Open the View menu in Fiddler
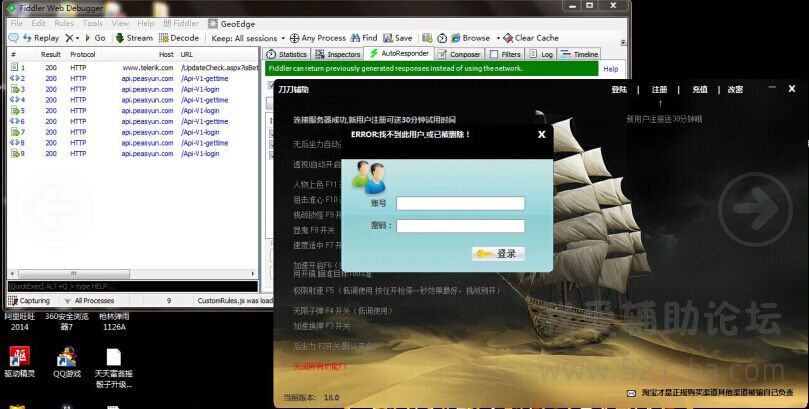Screen dimensions: 809x409 120,23
